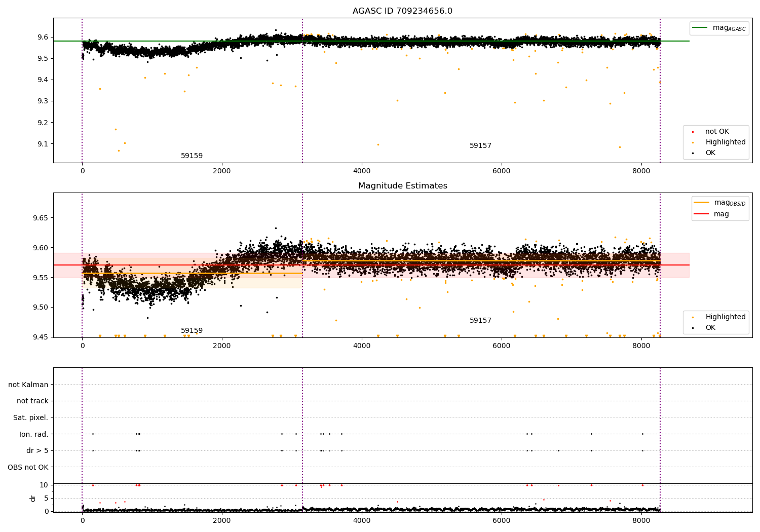Click the obsid label 59159 in the top plot

tap(192, 156)
